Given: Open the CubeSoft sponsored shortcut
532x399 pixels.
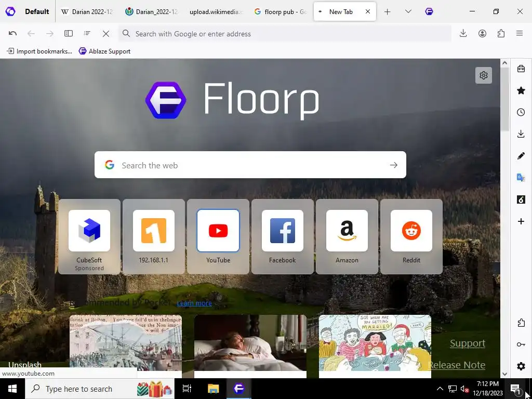Looking at the screenshot, I should [89, 236].
